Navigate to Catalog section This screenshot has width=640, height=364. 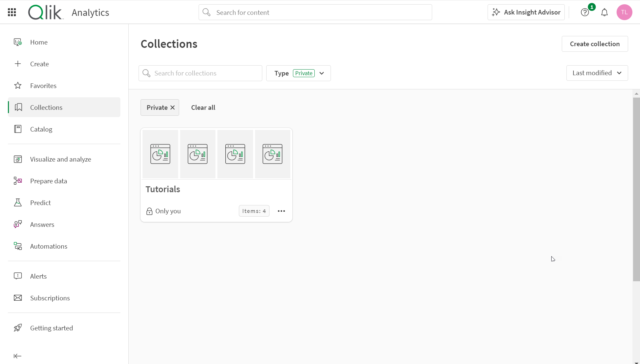pos(41,129)
